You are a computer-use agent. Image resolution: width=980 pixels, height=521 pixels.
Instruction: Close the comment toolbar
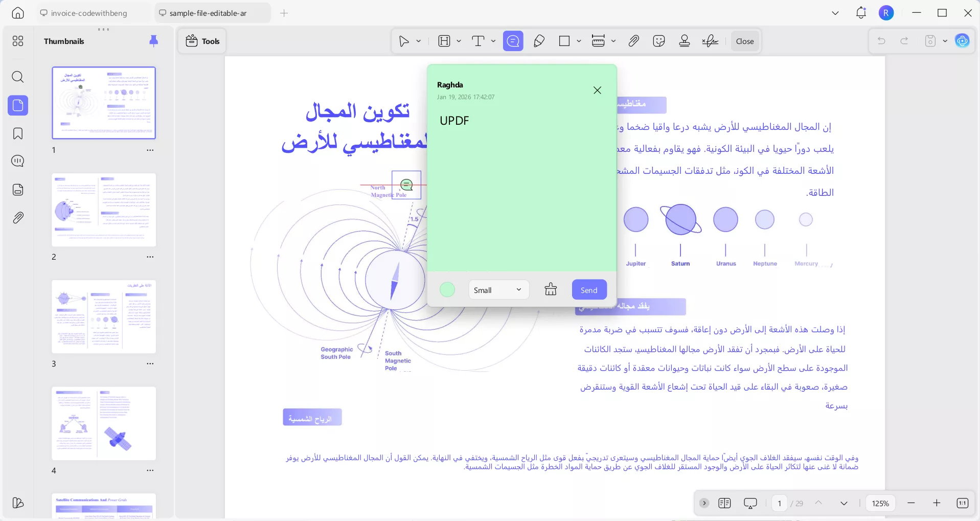(745, 41)
